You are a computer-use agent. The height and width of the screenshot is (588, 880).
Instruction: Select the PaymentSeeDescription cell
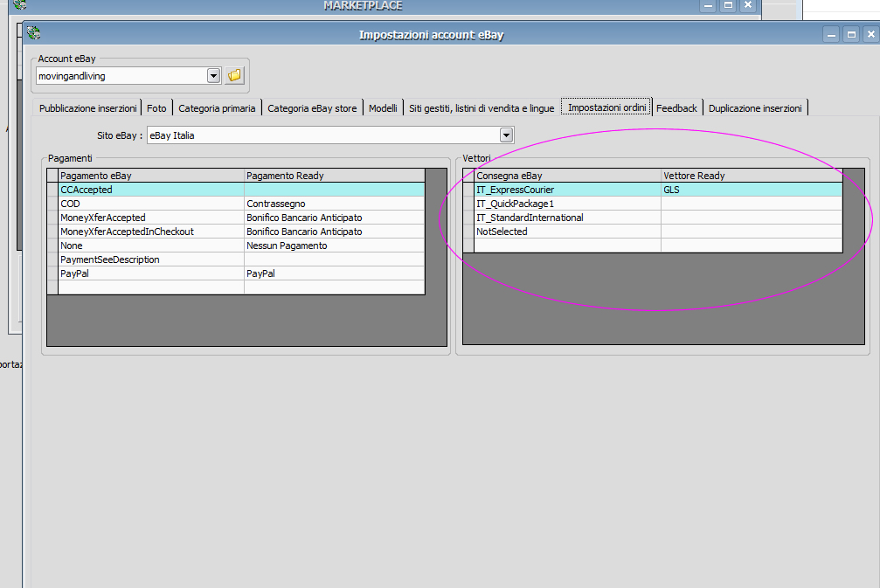point(151,259)
